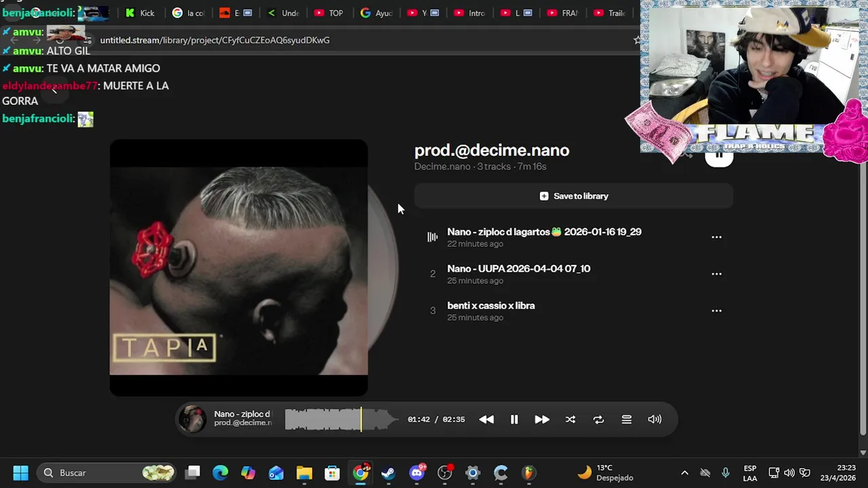Pause playback in the bottom player bar
Viewport: 868px width, 488px height.
coord(514,420)
